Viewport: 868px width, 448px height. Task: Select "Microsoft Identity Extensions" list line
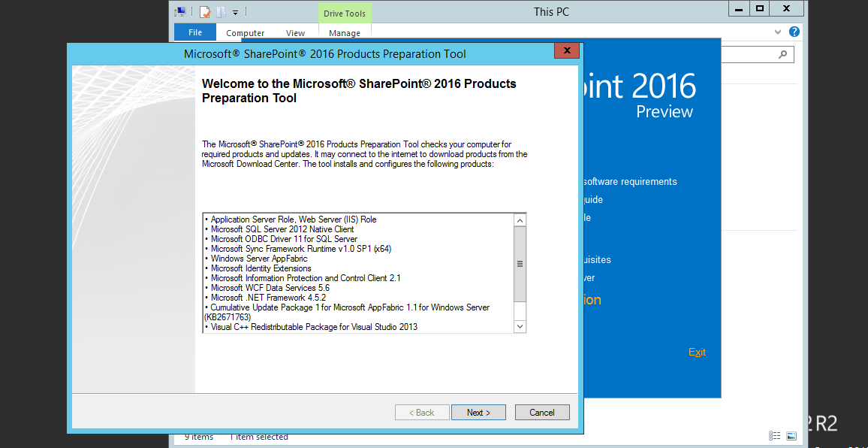click(x=258, y=268)
